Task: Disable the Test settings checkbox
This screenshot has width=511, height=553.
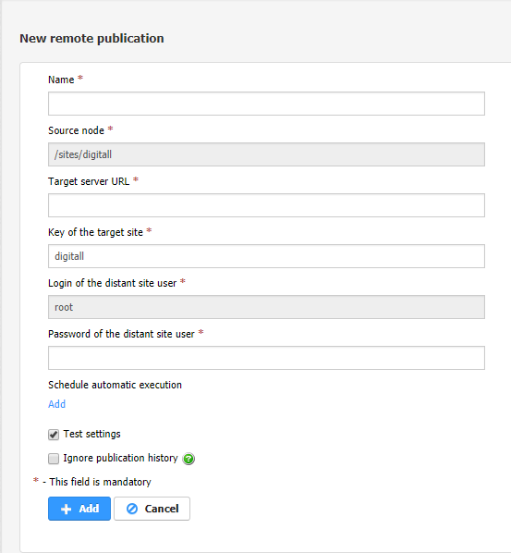Action: point(54,434)
